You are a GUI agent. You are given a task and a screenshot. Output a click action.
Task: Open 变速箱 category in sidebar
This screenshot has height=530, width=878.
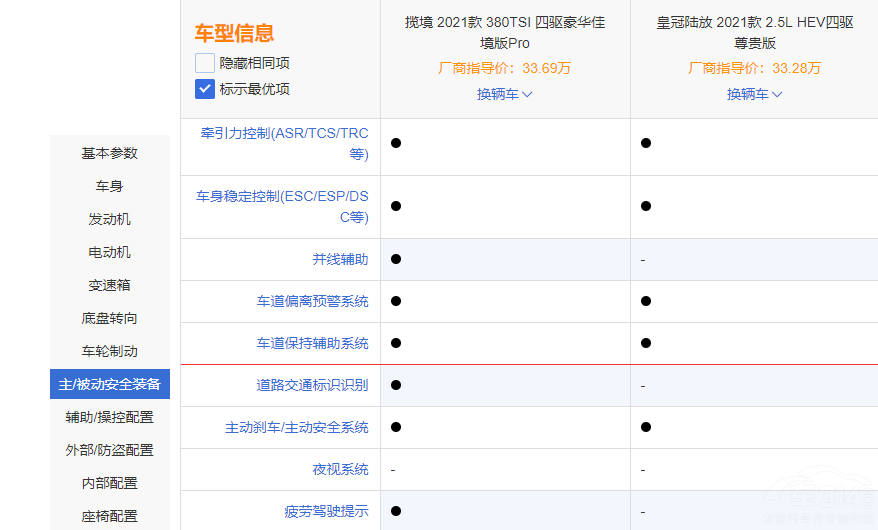(x=110, y=285)
